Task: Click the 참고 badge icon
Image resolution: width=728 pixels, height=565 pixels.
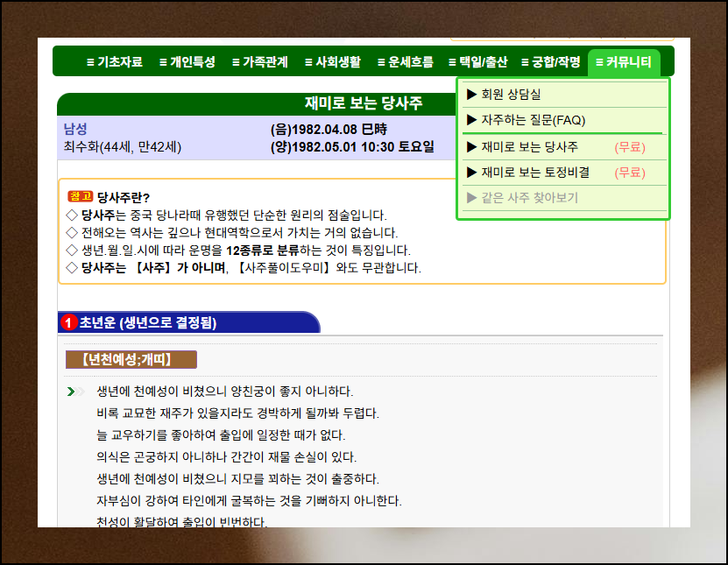Action: tap(81, 196)
